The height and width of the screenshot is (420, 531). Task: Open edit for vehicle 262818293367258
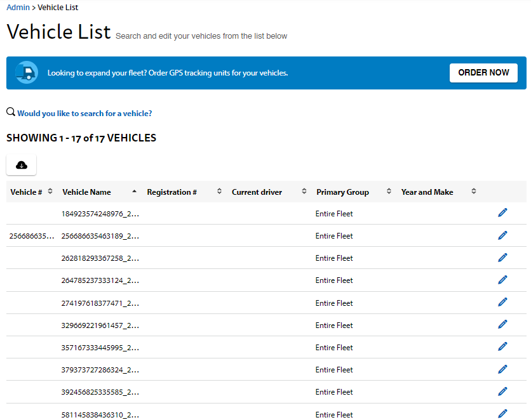502,258
